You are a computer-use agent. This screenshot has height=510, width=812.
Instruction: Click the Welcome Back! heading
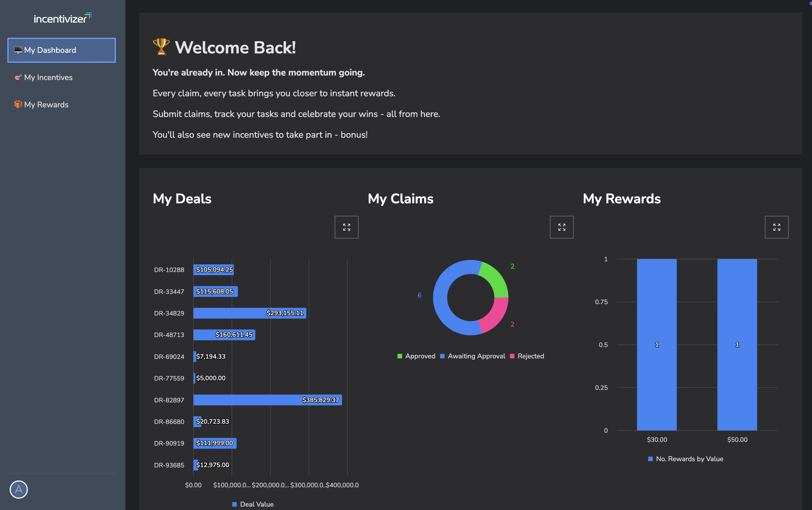point(235,47)
